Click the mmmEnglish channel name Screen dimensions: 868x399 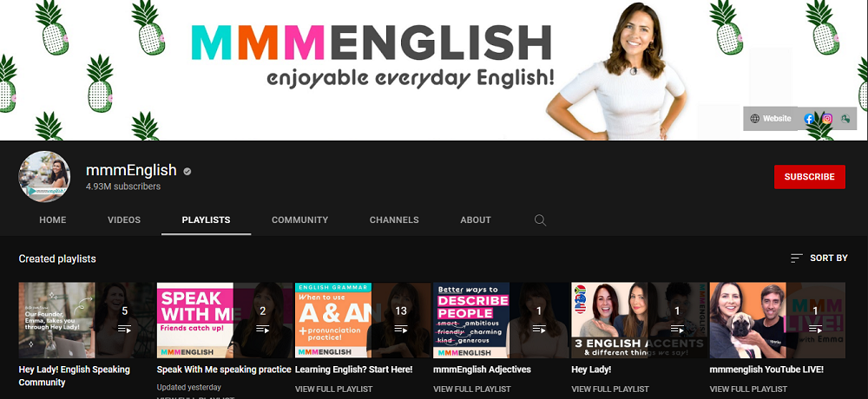click(x=131, y=170)
